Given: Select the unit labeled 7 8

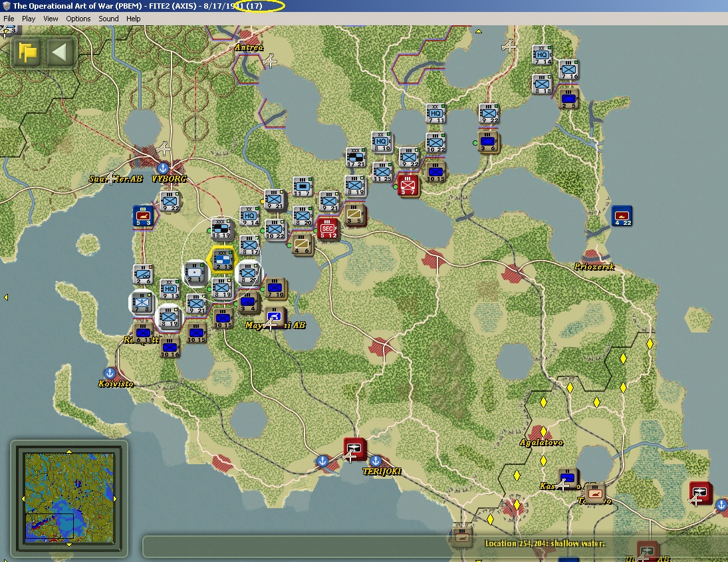Looking at the screenshot, I should (142, 303).
